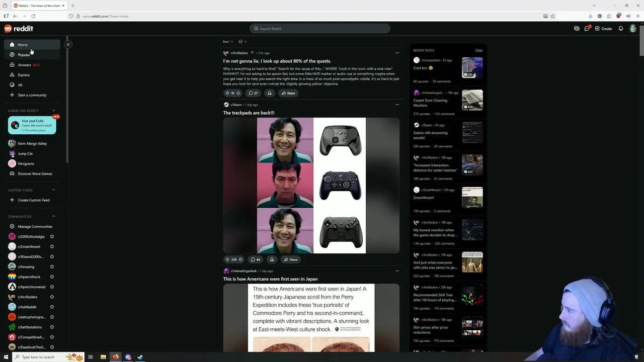Collapse the Games on Reddit section
This screenshot has width=644, height=362.
pos(53,111)
